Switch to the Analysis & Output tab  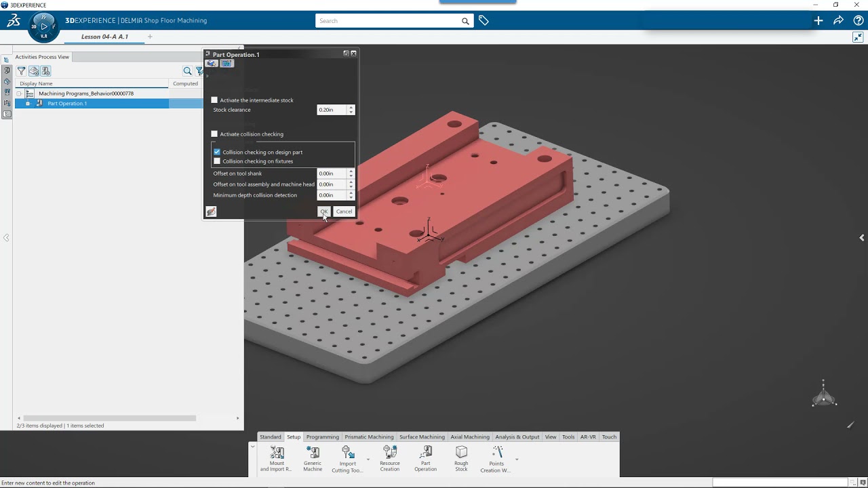517,437
